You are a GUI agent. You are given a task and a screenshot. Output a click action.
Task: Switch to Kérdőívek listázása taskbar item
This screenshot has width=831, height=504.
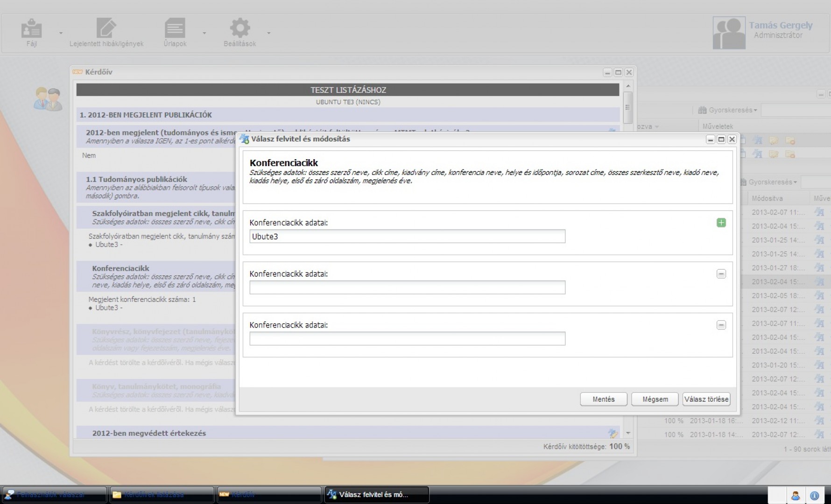click(x=162, y=495)
